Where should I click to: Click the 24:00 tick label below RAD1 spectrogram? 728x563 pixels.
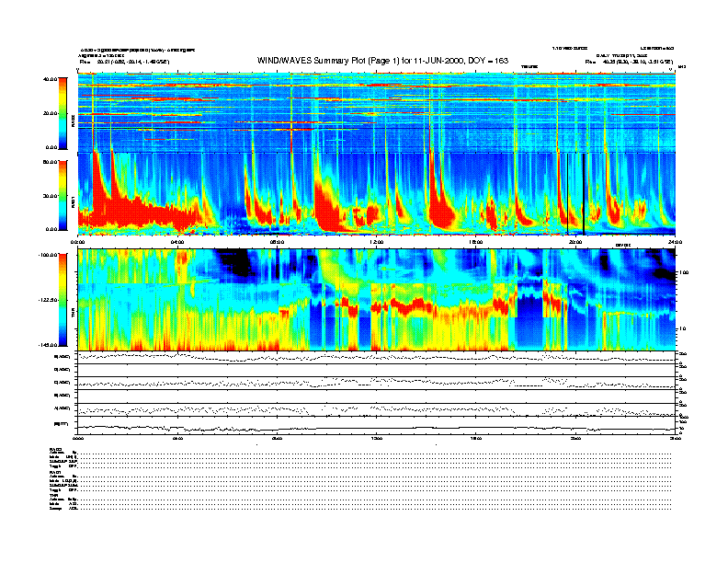675,242
